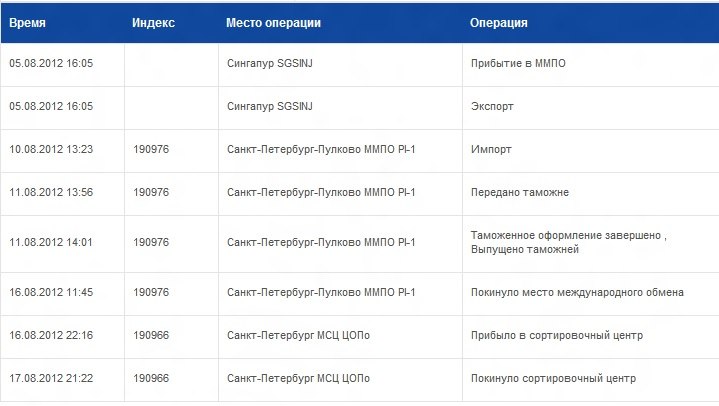Click the Индекс column header
The width and height of the screenshot is (719, 406).
tap(153, 23)
